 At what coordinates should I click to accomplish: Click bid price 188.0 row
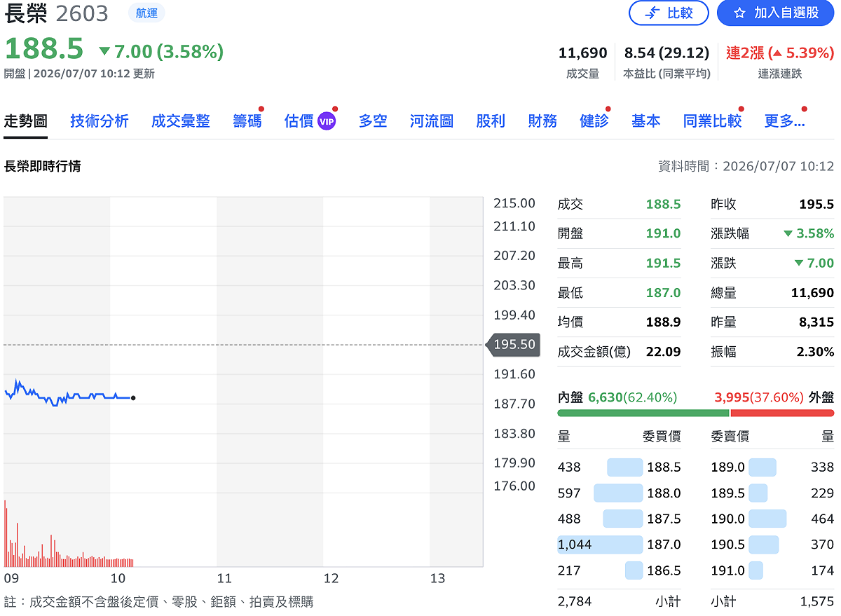click(x=663, y=493)
